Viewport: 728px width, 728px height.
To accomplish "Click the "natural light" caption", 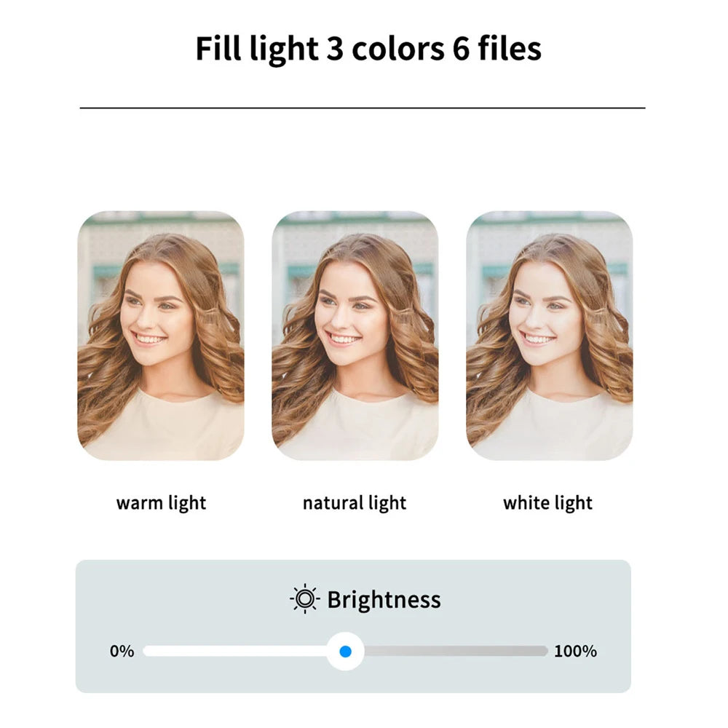I will (355, 503).
